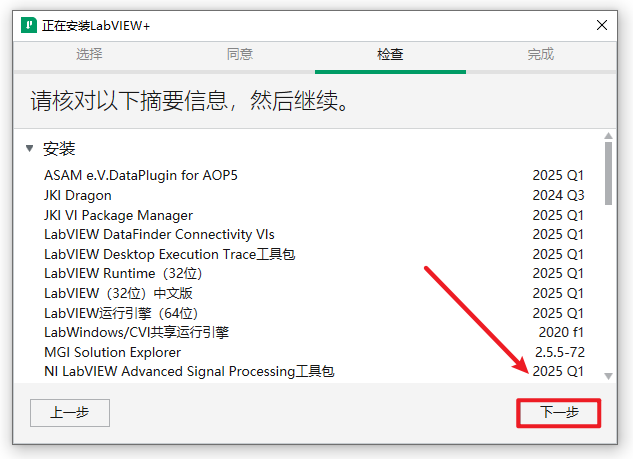Image resolution: width=633 pixels, height=459 pixels.
Task: Click the scrollbar up arrow
Action: click(x=608, y=135)
